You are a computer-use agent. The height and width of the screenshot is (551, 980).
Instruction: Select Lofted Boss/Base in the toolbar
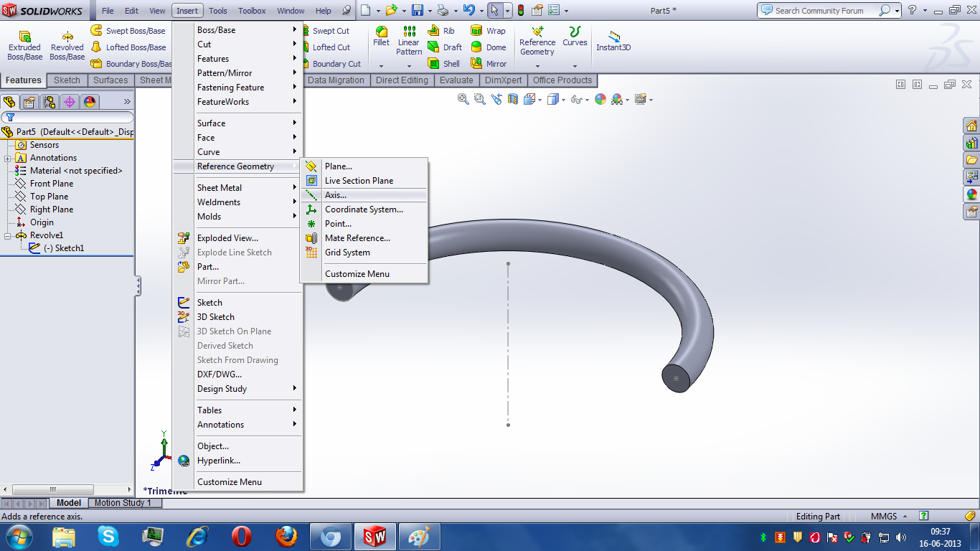click(128, 47)
